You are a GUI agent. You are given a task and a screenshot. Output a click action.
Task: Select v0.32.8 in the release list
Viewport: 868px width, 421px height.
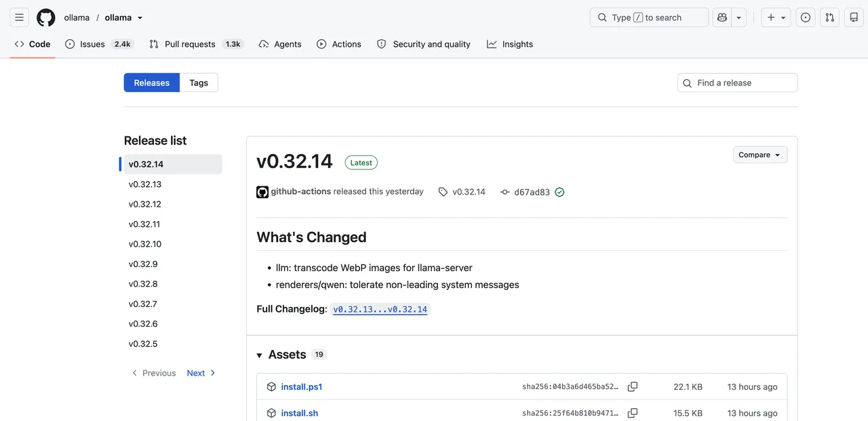click(172, 284)
